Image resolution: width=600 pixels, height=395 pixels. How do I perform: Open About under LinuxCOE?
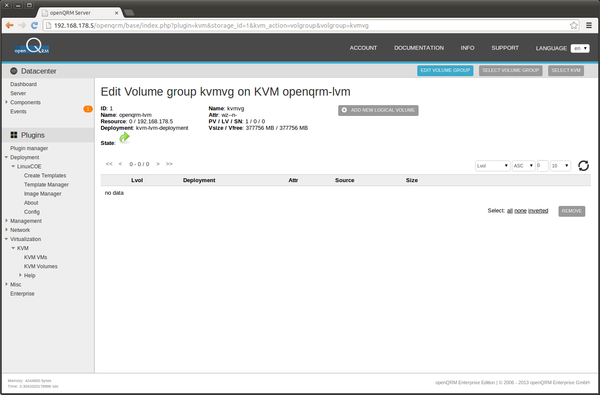click(x=31, y=203)
